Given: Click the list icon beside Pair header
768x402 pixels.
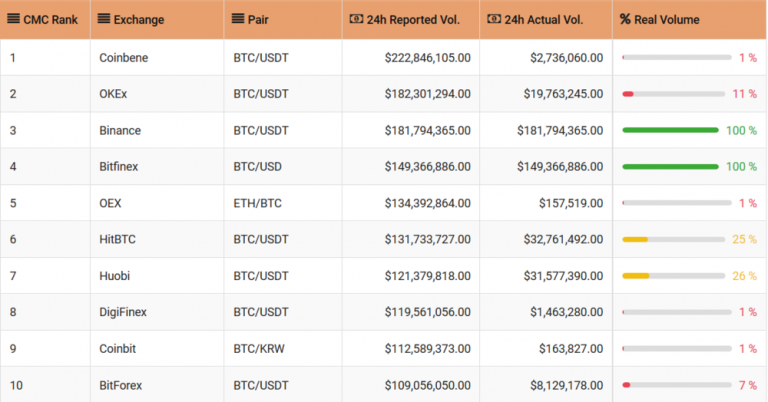Looking at the screenshot, I should click(x=238, y=19).
